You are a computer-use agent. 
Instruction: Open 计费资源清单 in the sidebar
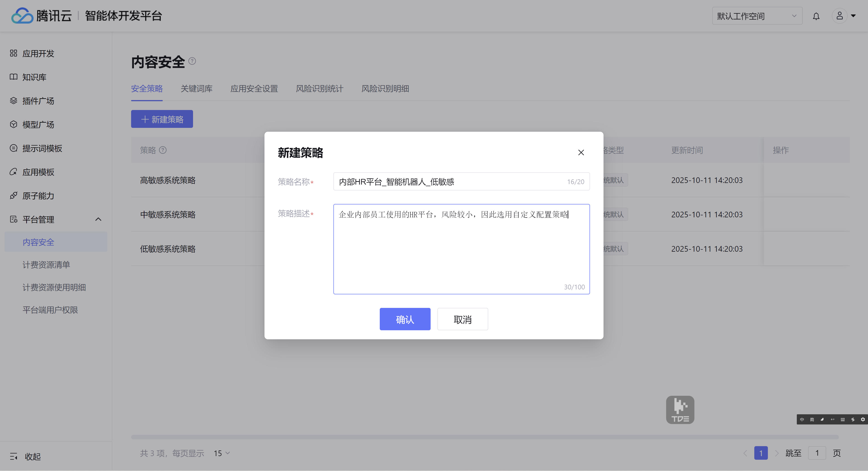(x=46, y=265)
